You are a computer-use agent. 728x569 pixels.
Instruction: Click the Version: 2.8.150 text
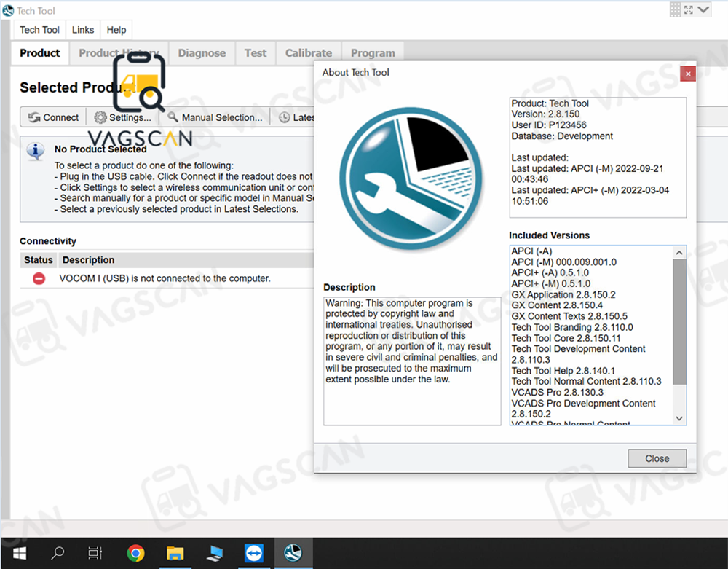[545, 114]
